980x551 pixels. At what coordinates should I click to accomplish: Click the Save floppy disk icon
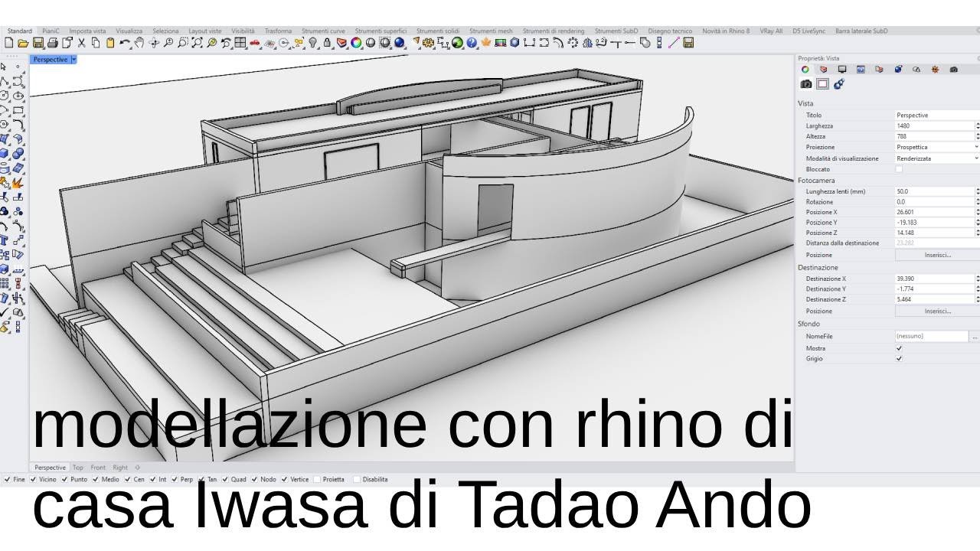(38, 43)
